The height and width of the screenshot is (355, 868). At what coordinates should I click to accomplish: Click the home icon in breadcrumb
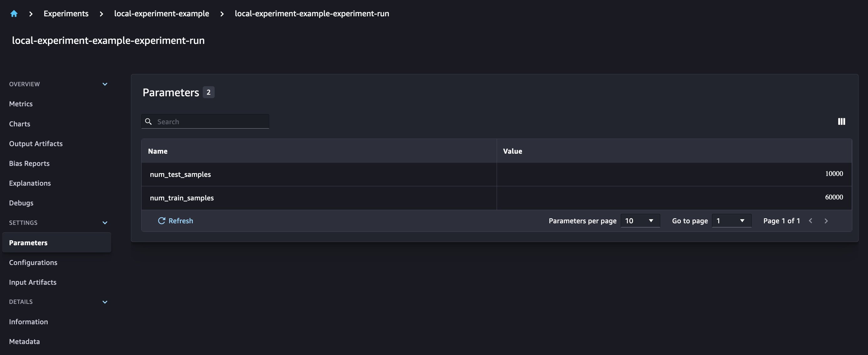(14, 14)
